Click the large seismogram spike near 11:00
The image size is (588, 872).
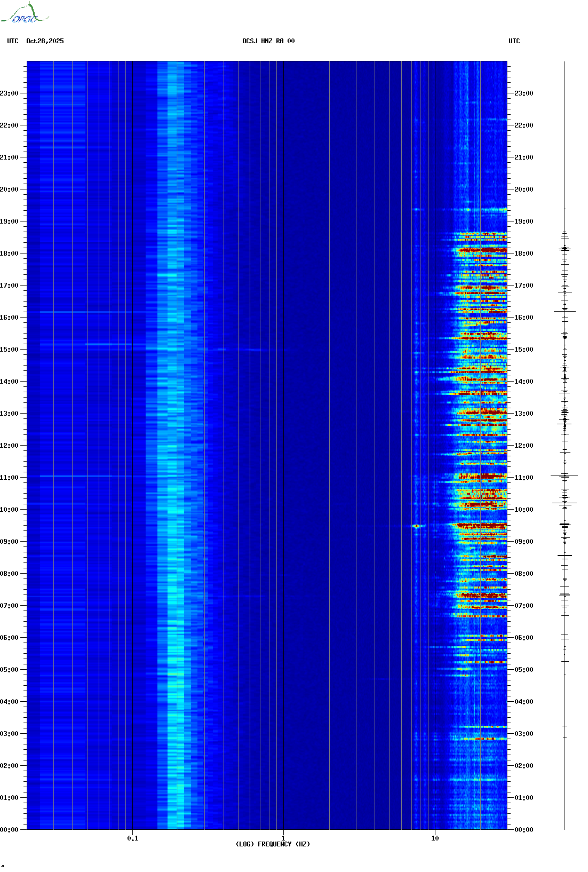565,475
